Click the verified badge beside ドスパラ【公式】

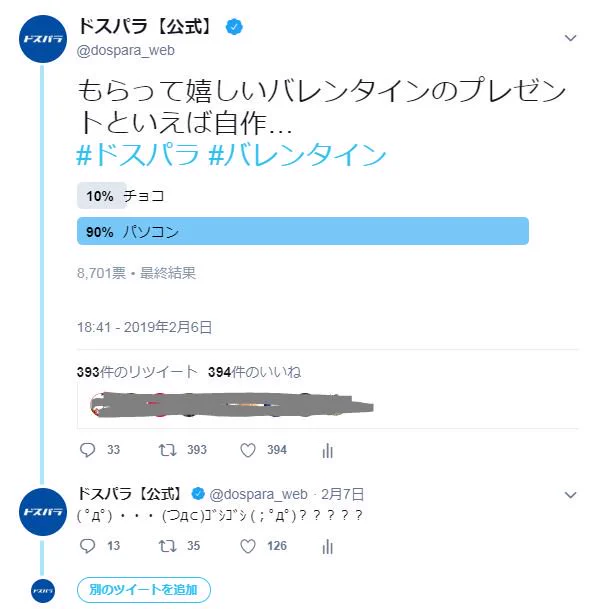tap(234, 27)
